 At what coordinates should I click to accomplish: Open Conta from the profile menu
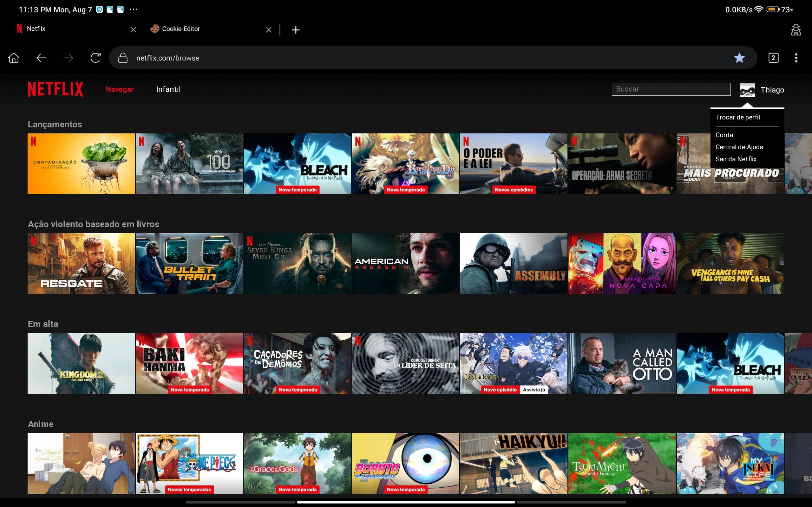pos(724,135)
